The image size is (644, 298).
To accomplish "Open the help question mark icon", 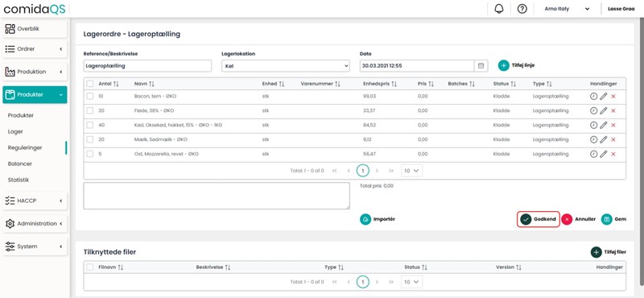I will point(522,9).
